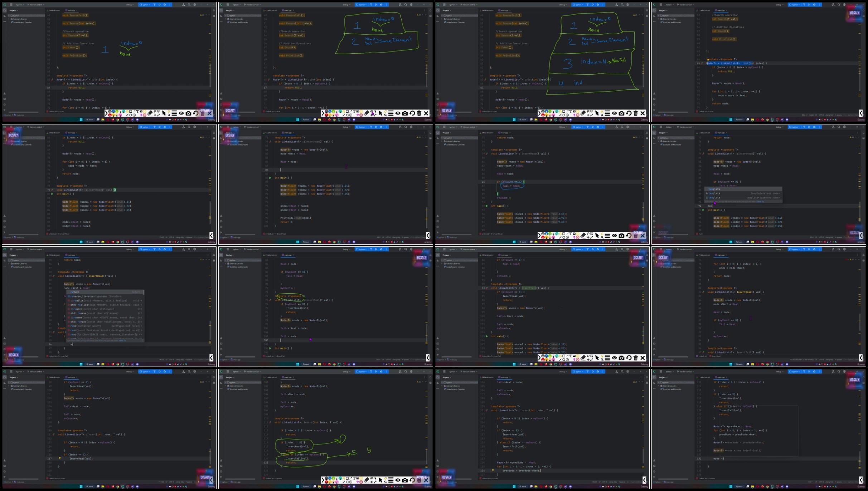Switch to CMakeLists.txt tab in two-box sketch frame
Screen dimensions: 868x491
click(271, 10)
